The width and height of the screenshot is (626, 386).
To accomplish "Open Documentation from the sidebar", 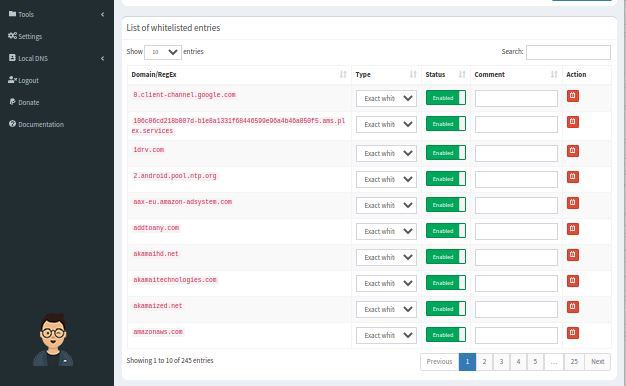I will 57,124.
